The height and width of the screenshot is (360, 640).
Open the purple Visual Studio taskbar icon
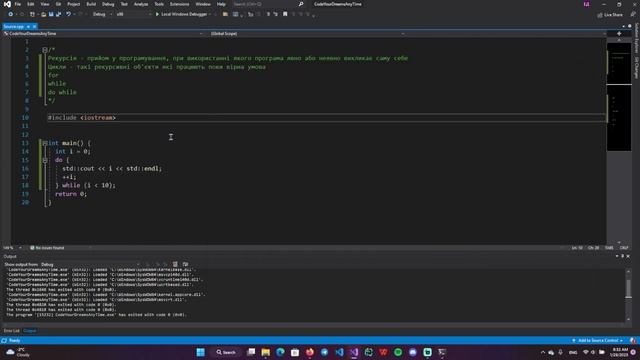354,352
